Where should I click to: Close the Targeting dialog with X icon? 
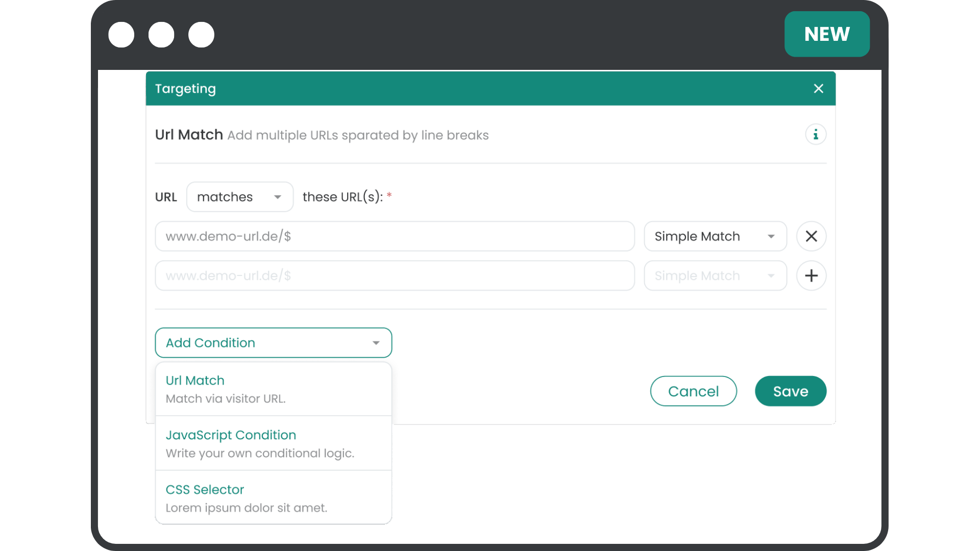(x=818, y=89)
